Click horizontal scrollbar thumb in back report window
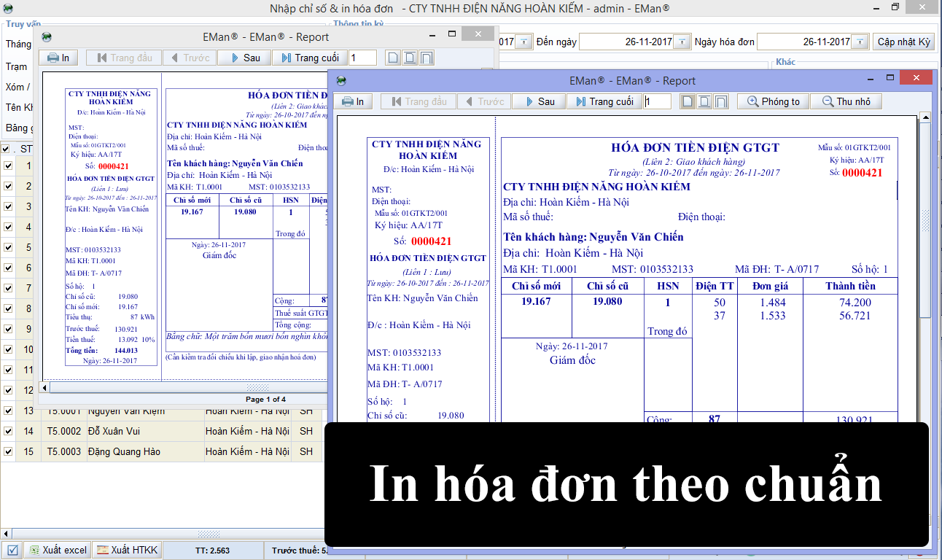The height and width of the screenshot is (560, 942). tap(258, 387)
